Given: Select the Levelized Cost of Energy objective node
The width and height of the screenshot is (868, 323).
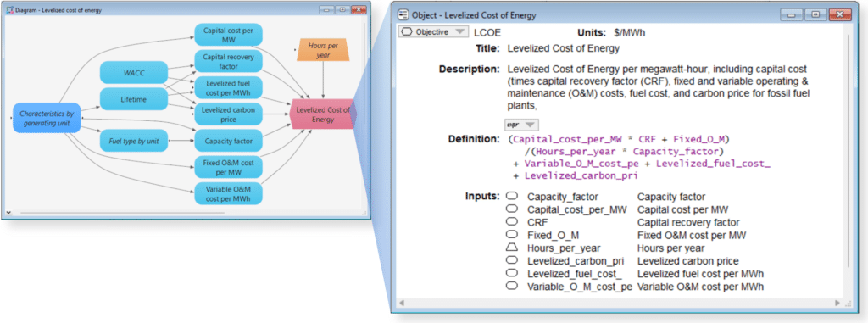Looking at the screenshot, I should [323, 114].
